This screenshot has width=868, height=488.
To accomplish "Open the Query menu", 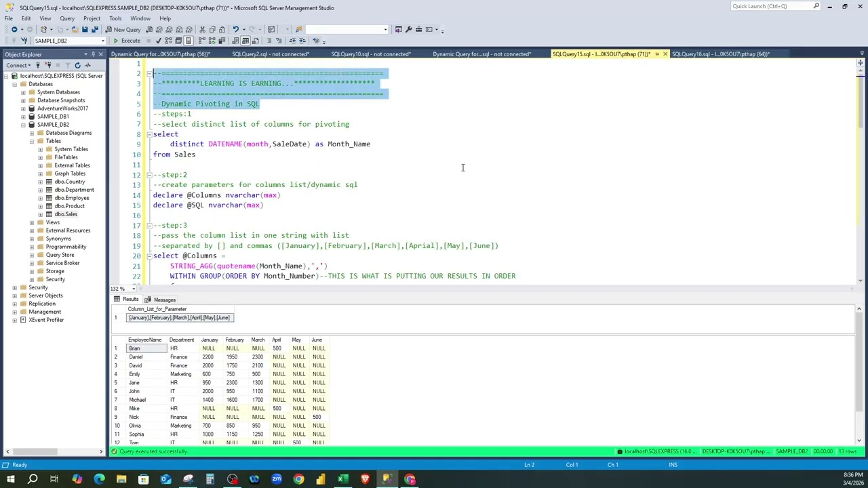I will (x=67, y=18).
